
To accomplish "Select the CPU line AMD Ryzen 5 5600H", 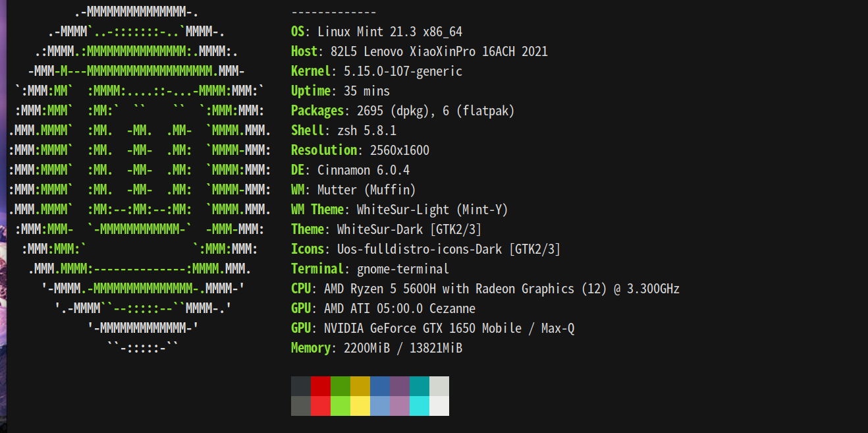I will coord(485,289).
